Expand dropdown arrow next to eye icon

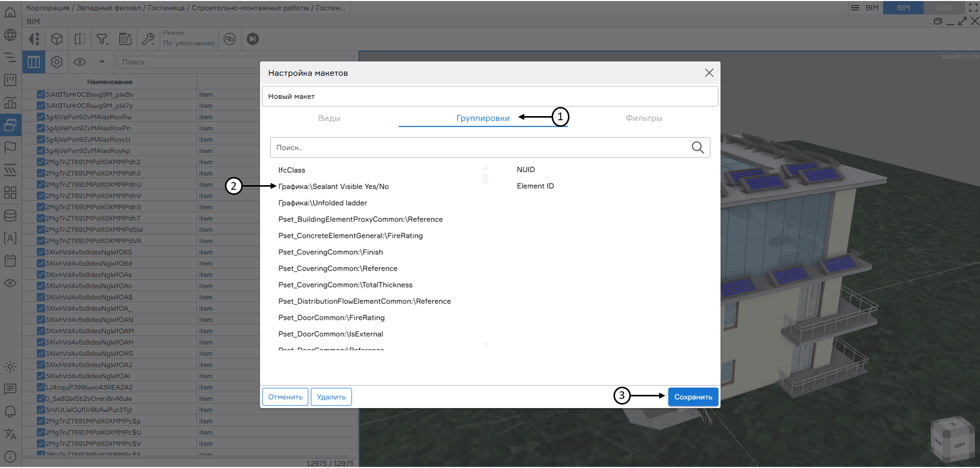point(102,62)
